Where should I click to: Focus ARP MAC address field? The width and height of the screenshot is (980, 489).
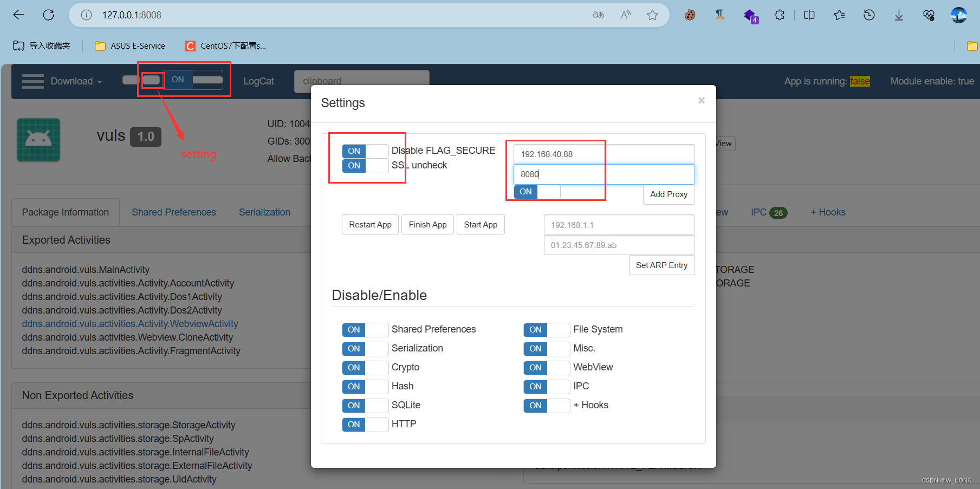coord(619,245)
